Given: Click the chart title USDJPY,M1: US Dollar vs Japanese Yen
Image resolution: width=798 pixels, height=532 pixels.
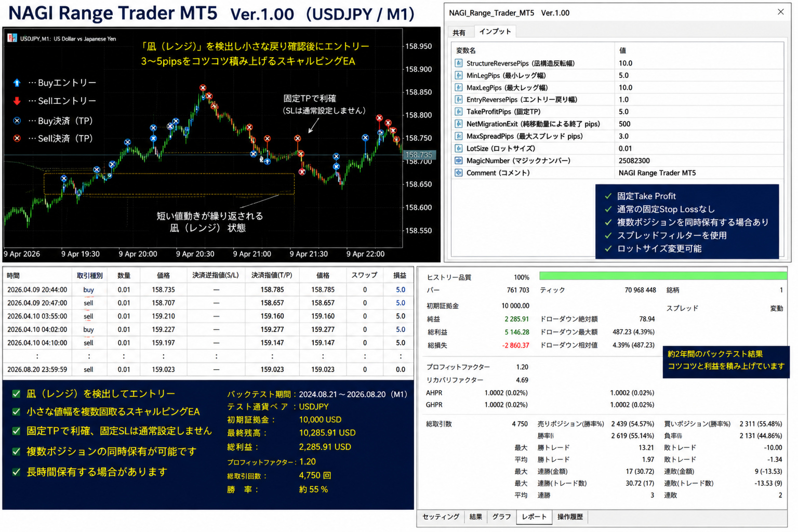Looking at the screenshot, I should [68, 38].
